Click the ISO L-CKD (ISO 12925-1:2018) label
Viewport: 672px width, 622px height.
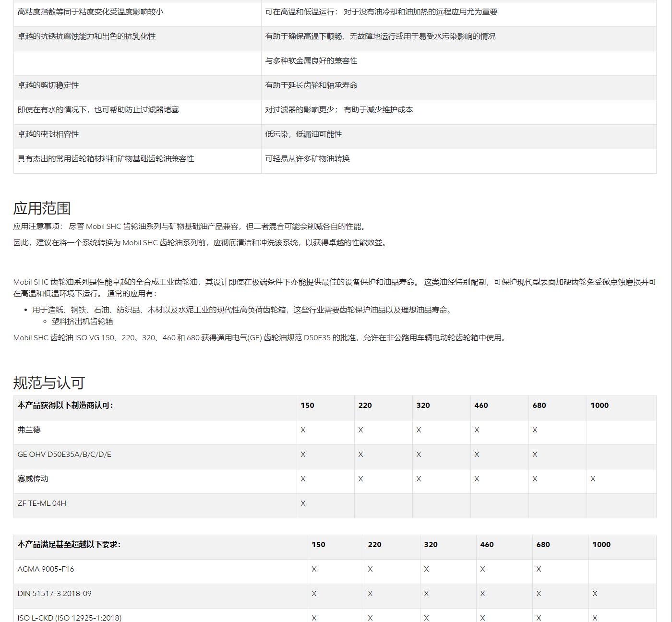pyautogui.click(x=70, y=618)
